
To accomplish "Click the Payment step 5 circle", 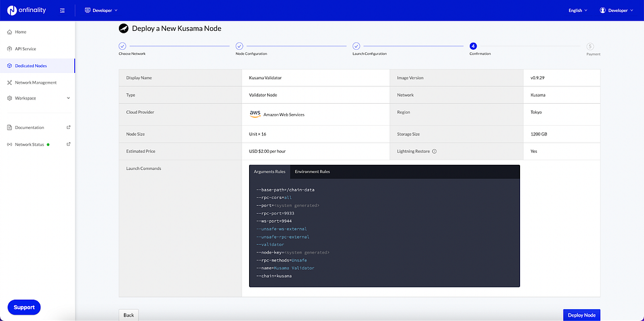I will (590, 47).
